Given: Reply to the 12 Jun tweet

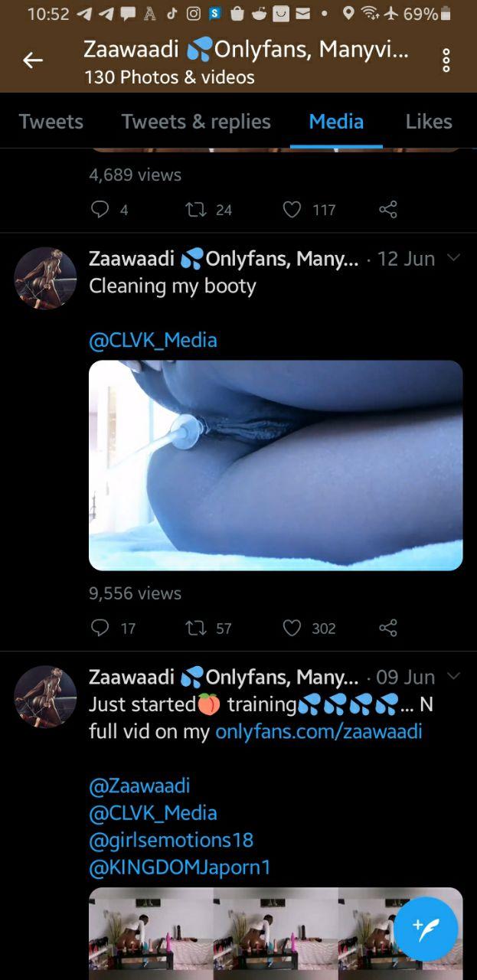Looking at the screenshot, I should (100, 628).
